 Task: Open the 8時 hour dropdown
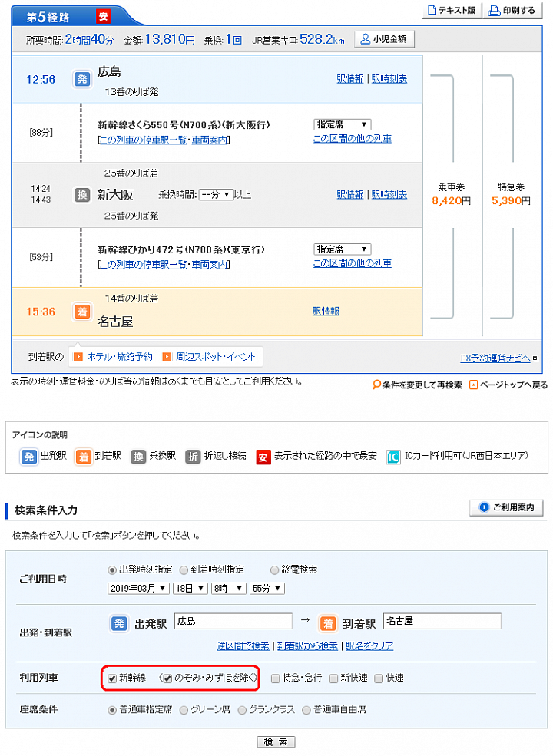[229, 588]
